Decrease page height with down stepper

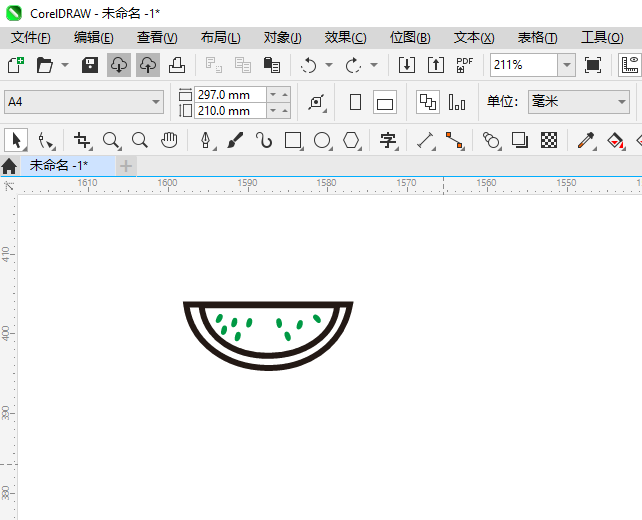273,111
